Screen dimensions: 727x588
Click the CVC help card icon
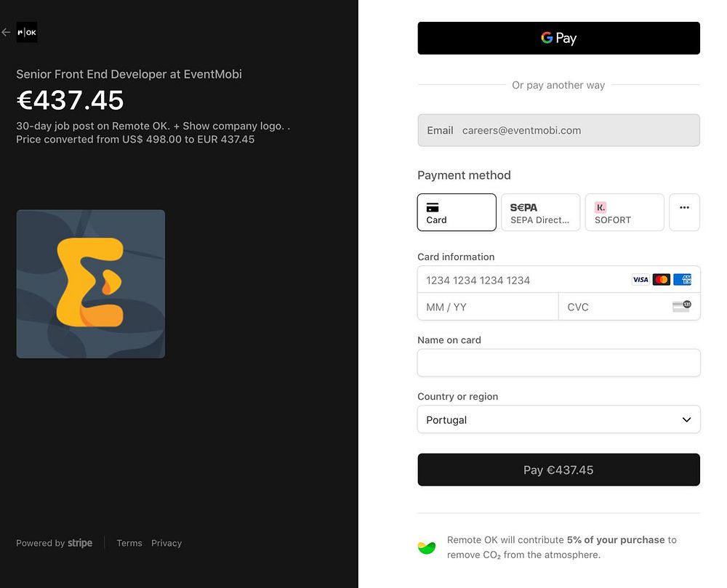click(681, 307)
